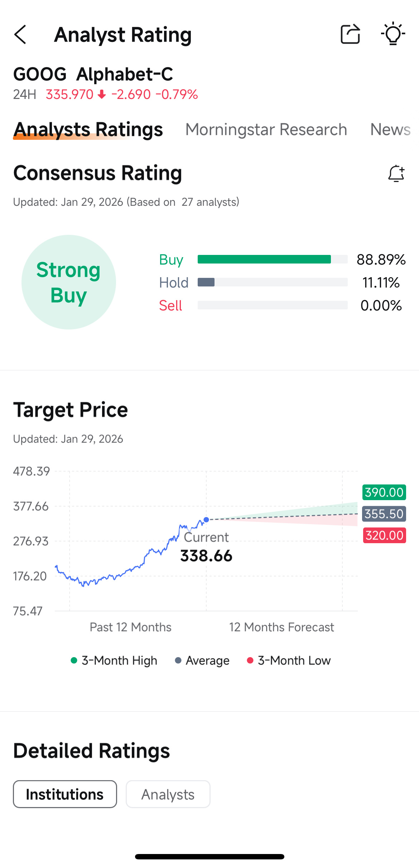The height and width of the screenshot is (868, 419).
Task: Open the share icon
Action: [350, 34]
